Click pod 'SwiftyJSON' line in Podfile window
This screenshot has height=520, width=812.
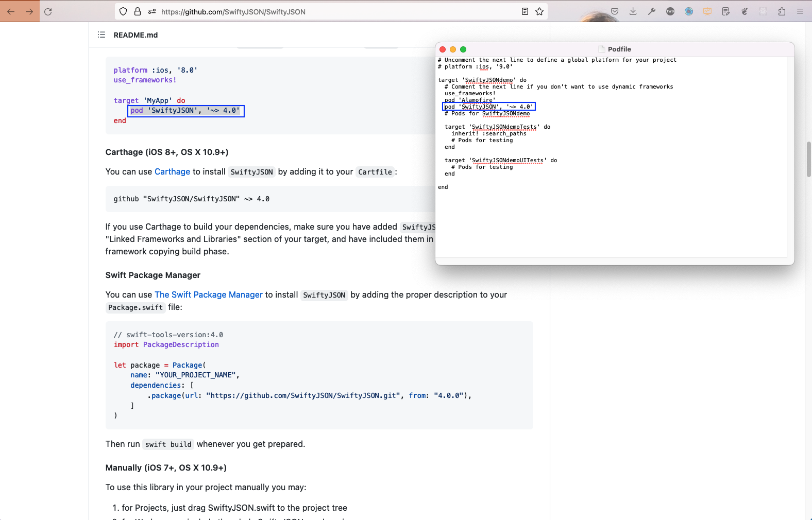(489, 107)
